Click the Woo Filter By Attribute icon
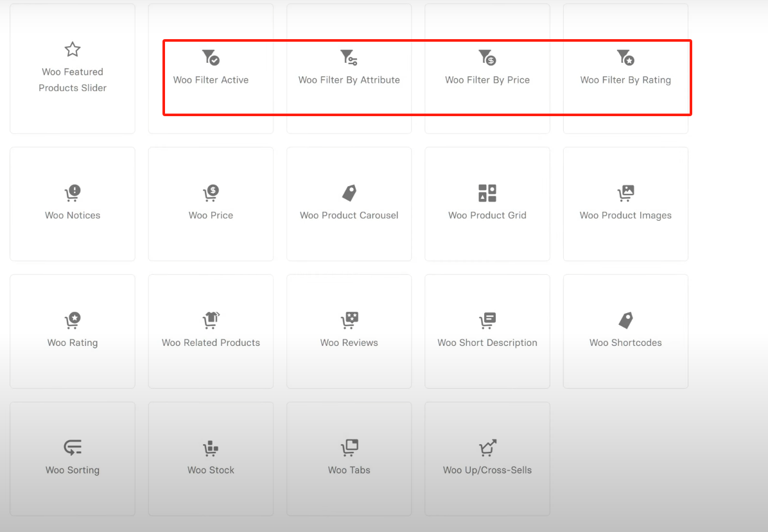768x532 pixels. point(349,57)
